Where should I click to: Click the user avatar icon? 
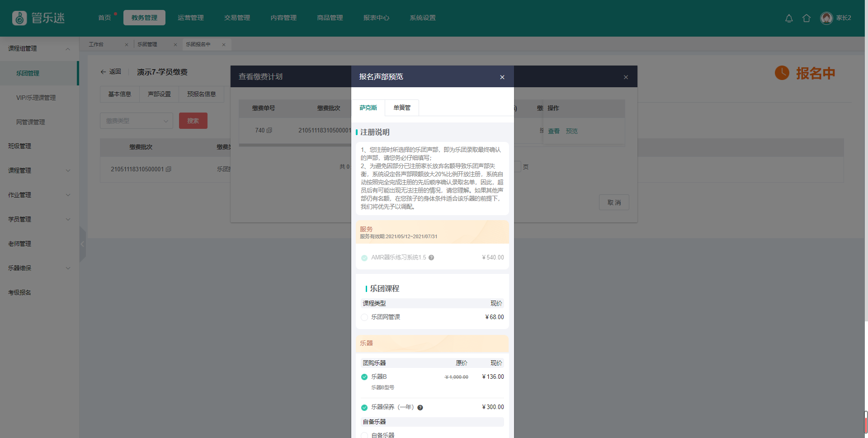(x=826, y=18)
